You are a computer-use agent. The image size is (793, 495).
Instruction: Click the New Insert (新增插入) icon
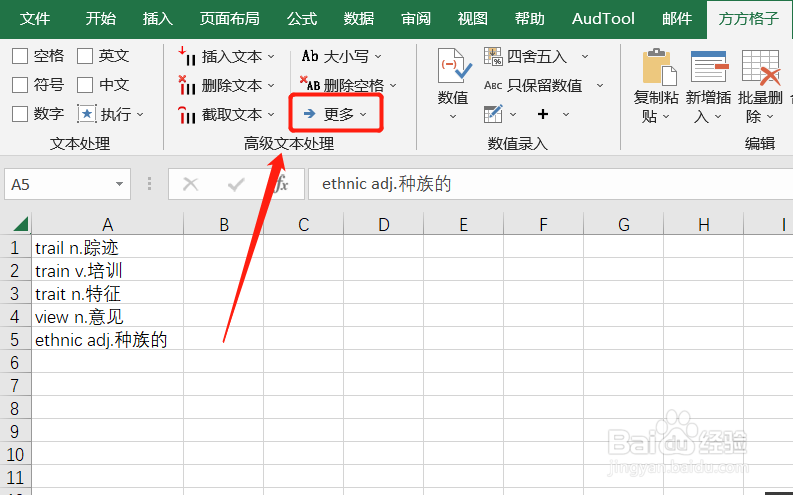point(710,67)
